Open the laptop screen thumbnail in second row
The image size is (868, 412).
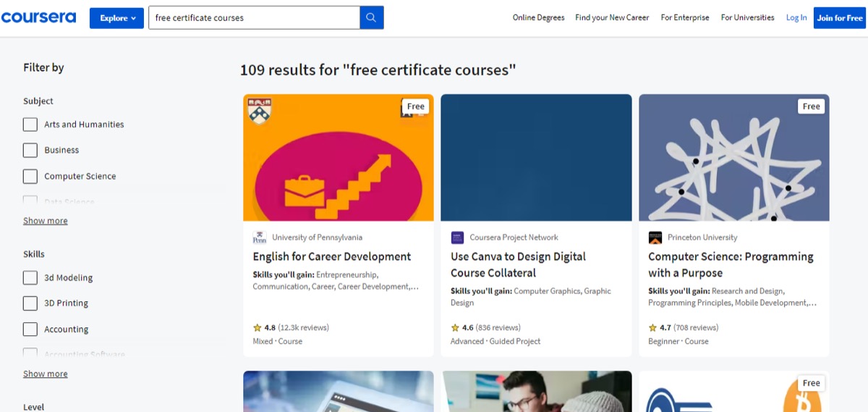pos(339,391)
